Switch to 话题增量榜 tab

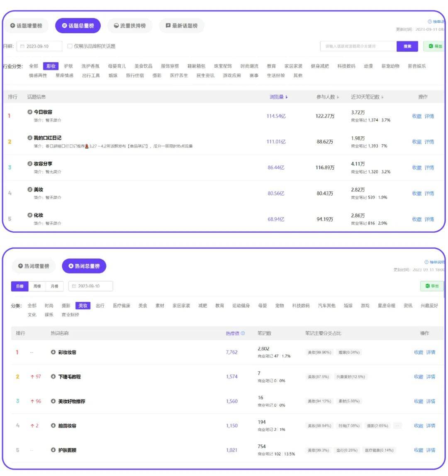(x=26, y=26)
